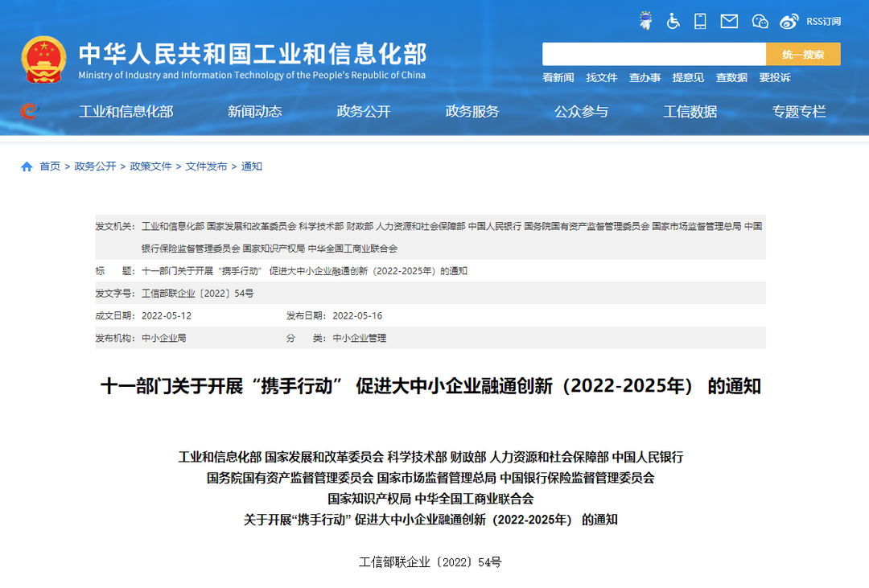Switch to the 工信数据 section

pyautogui.click(x=690, y=112)
